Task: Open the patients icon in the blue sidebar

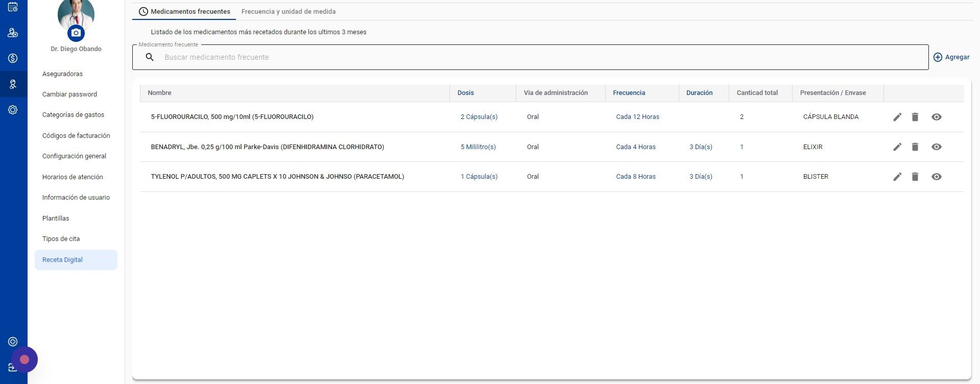Action: (13, 33)
